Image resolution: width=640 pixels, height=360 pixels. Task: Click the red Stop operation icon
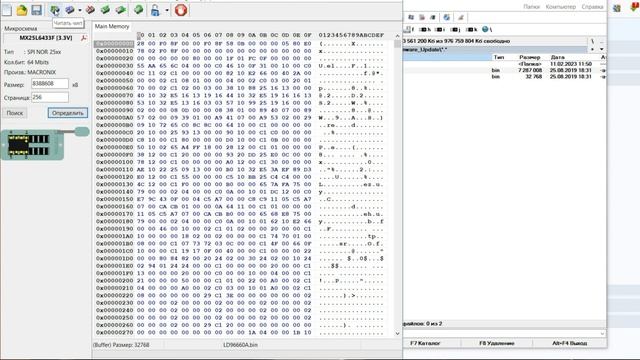(181, 10)
